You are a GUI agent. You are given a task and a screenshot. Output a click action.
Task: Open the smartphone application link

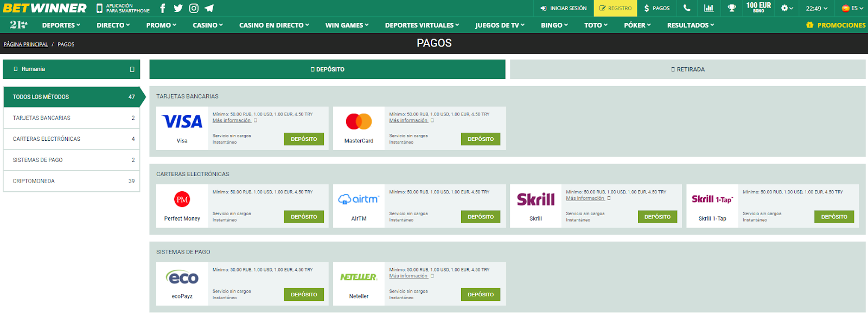click(123, 8)
